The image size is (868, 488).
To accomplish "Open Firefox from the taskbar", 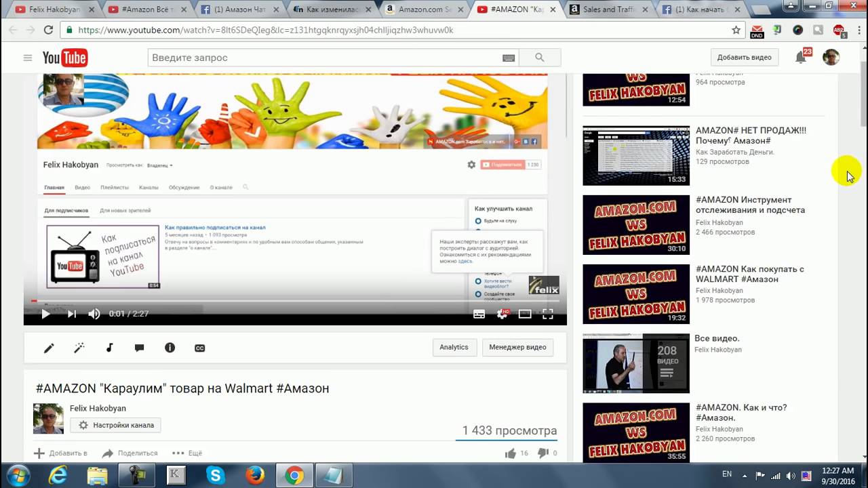I will 255,475.
